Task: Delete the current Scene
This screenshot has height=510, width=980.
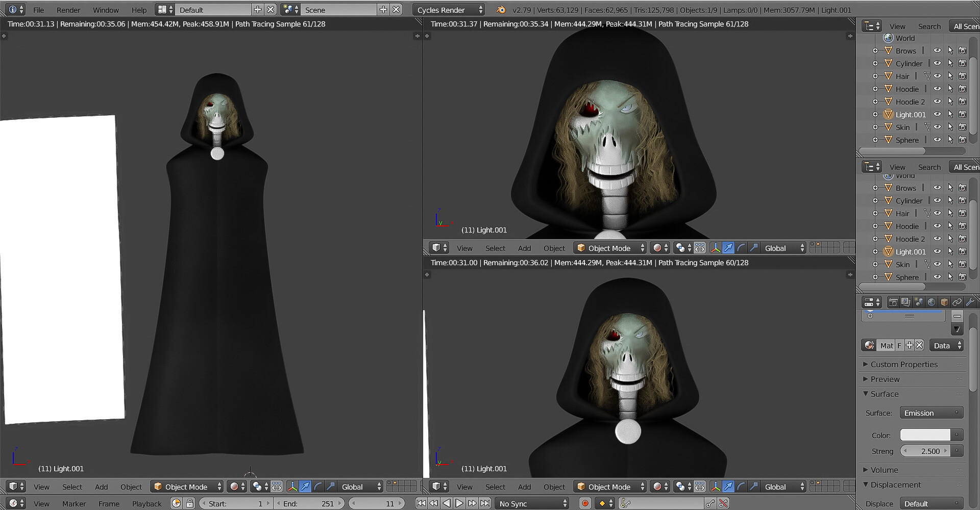Action: [x=396, y=10]
